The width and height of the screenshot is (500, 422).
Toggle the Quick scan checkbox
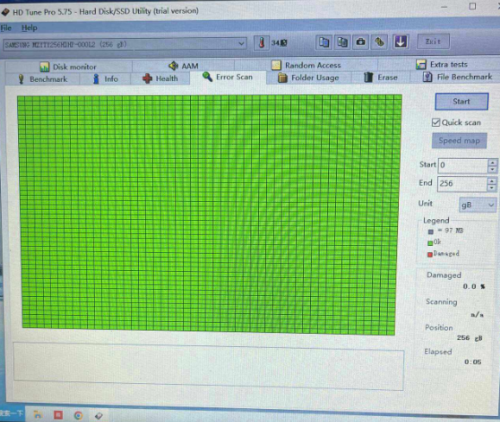point(436,122)
